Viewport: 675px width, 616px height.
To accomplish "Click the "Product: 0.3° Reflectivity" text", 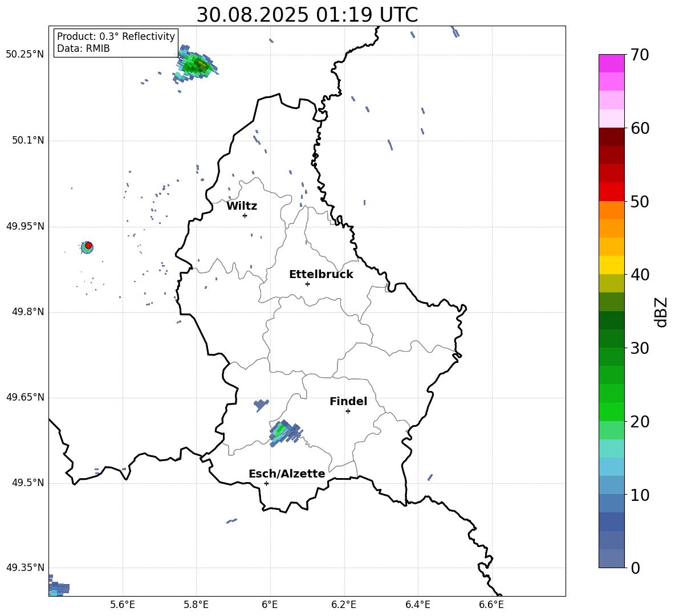I will [116, 36].
